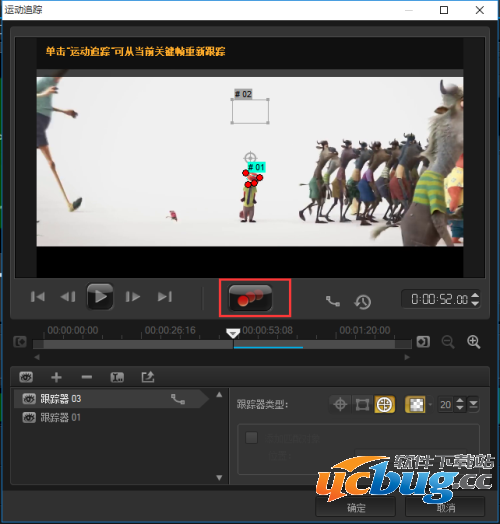
Task: Step forward one frame
Action: coord(132,297)
